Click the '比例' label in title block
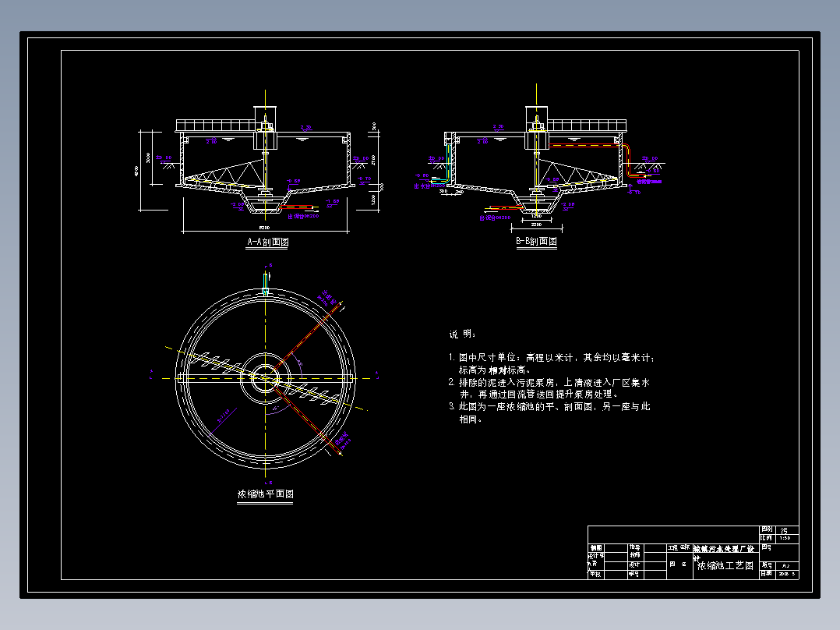The height and width of the screenshot is (630, 840). pyautogui.click(x=767, y=538)
